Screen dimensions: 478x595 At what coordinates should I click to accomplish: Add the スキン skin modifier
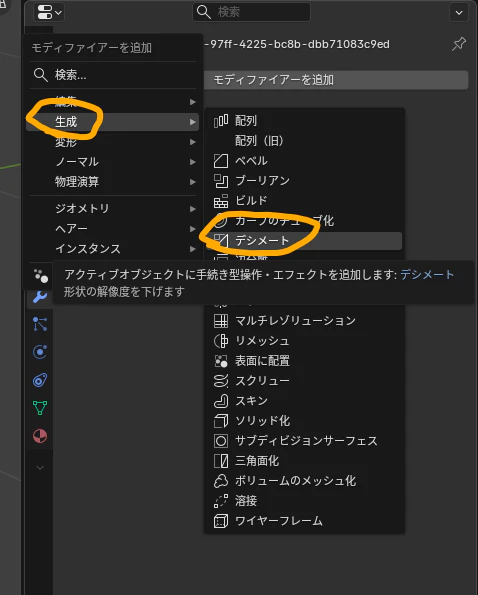304,401
